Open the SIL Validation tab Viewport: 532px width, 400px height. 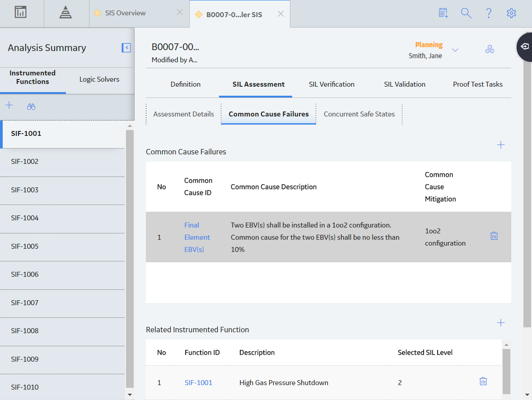pos(405,84)
